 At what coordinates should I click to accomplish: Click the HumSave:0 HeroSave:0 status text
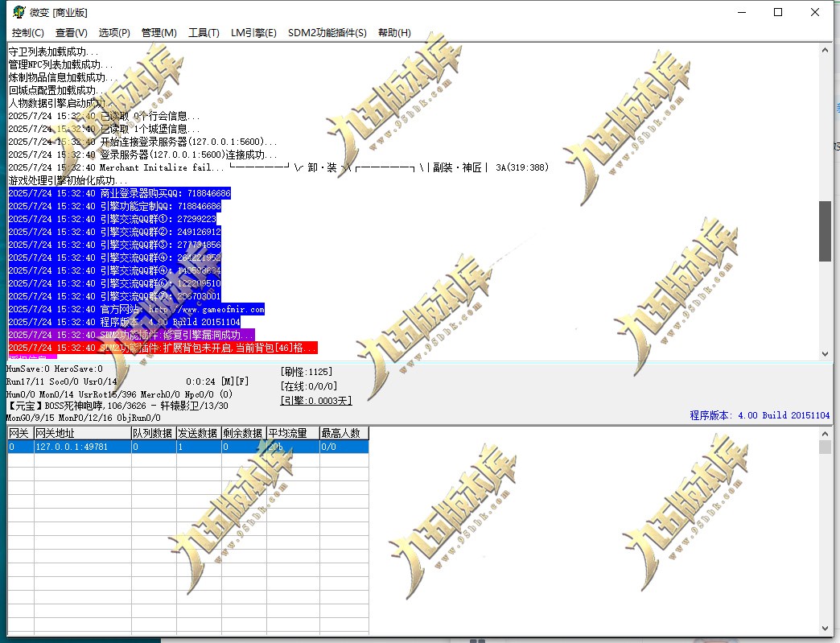pyautogui.click(x=55, y=369)
